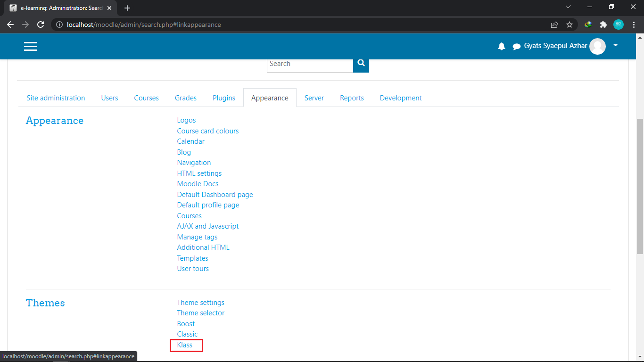
Task: Switch to the Users tab
Action: click(x=109, y=98)
